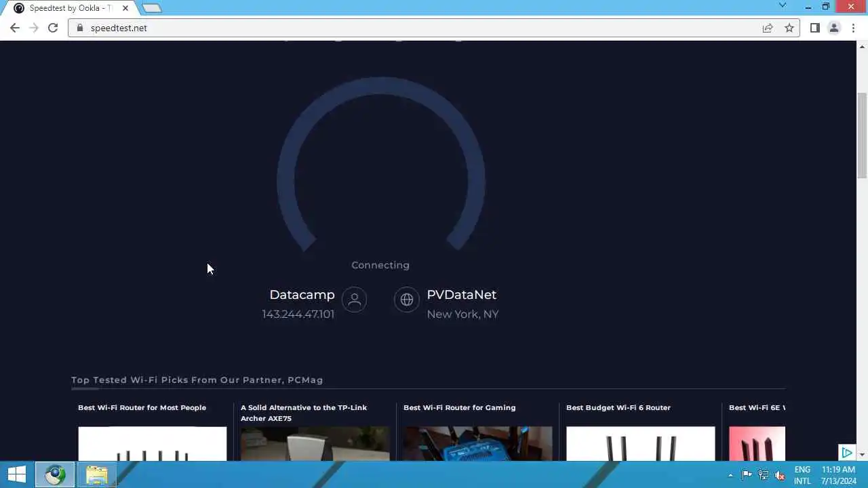This screenshot has height=488, width=868.
Task: Click the Chrome taskbar icon
Action: point(55,474)
